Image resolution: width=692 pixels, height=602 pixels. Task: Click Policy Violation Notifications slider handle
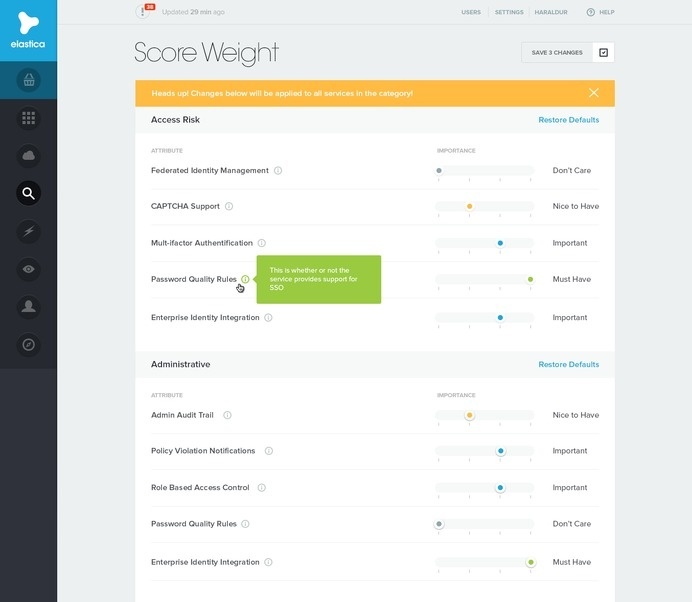(500, 451)
